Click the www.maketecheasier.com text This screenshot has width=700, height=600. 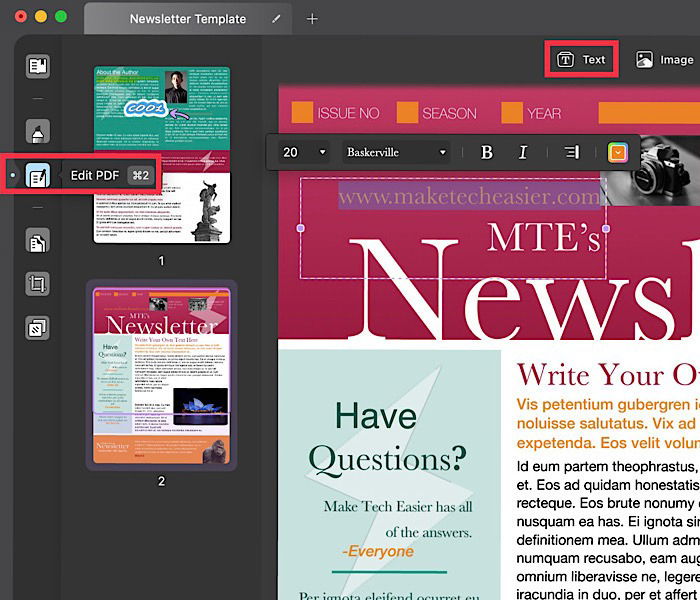(x=469, y=196)
